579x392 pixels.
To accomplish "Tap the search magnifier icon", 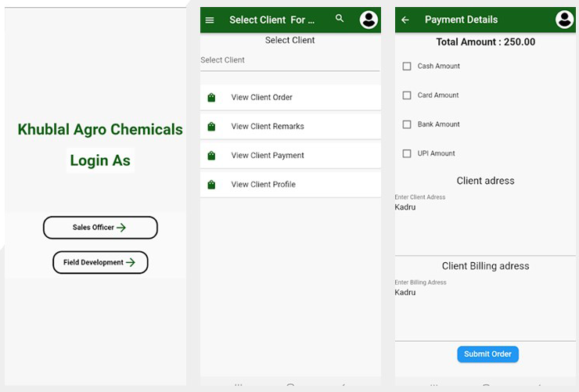I will (x=340, y=18).
